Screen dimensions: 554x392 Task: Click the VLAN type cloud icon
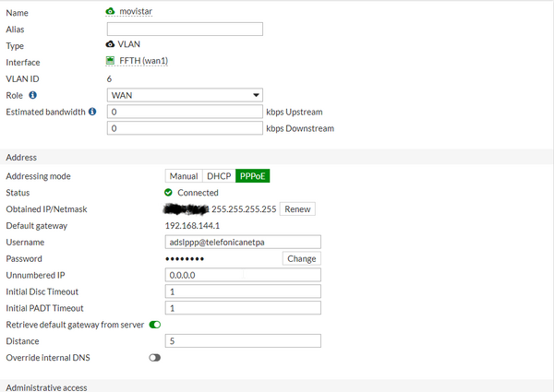tap(112, 44)
